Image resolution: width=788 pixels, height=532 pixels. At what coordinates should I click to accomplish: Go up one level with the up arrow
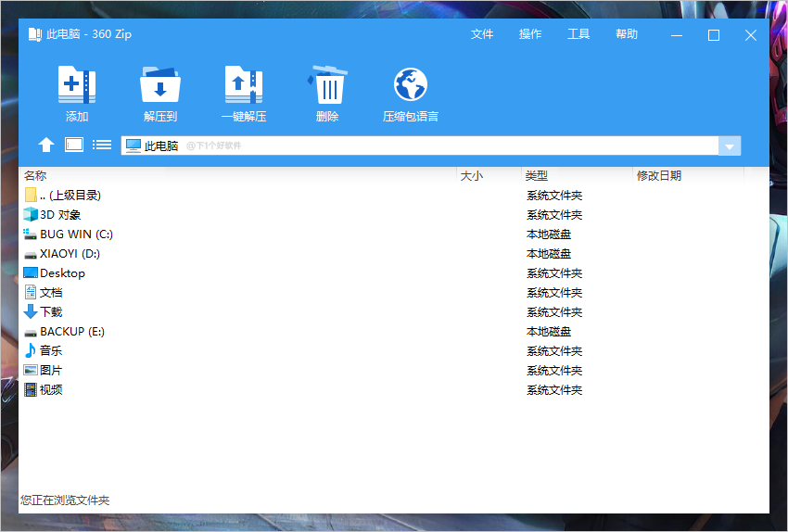[46, 145]
